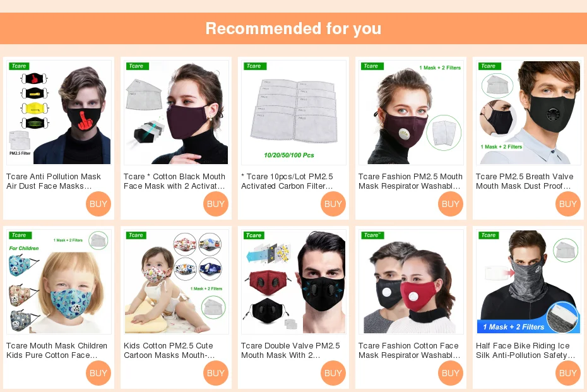
Task: Click the Recommended for you banner
Action: (293, 28)
